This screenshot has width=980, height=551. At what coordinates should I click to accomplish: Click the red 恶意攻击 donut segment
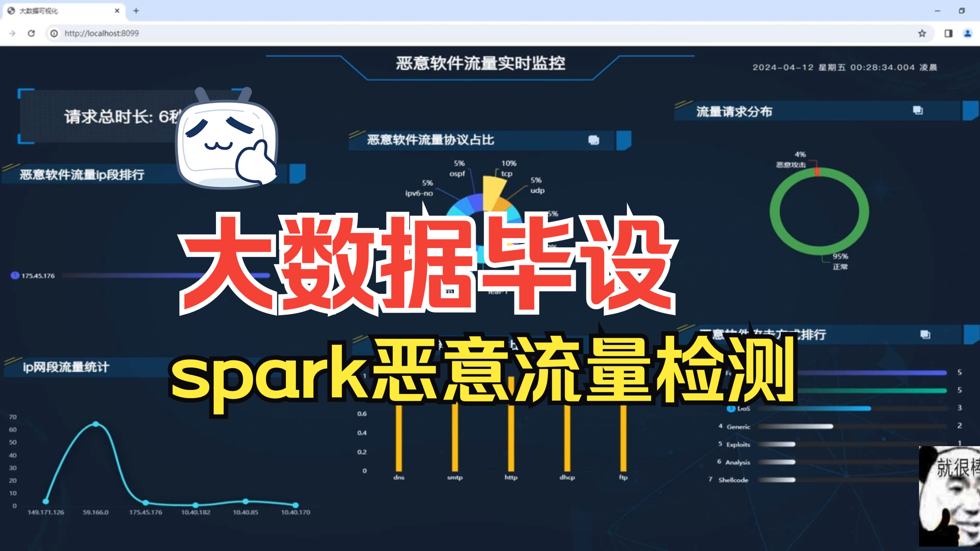tap(817, 172)
